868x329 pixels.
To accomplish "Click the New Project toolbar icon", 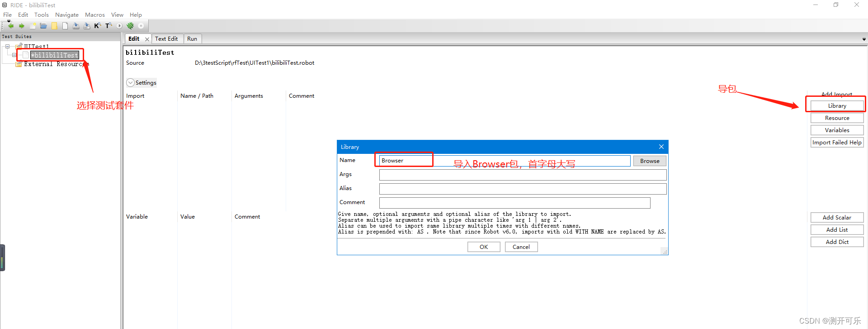I will click(33, 26).
